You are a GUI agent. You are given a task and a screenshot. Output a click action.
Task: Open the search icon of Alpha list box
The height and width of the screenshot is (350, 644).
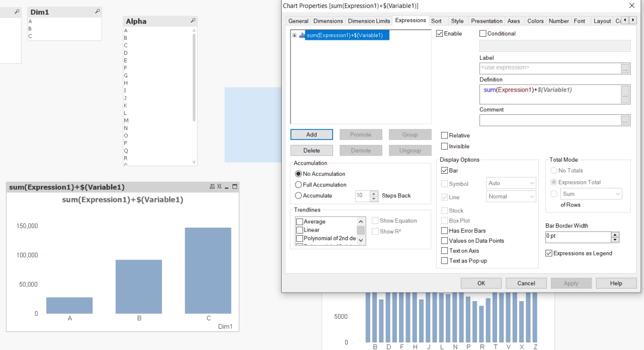point(193,21)
